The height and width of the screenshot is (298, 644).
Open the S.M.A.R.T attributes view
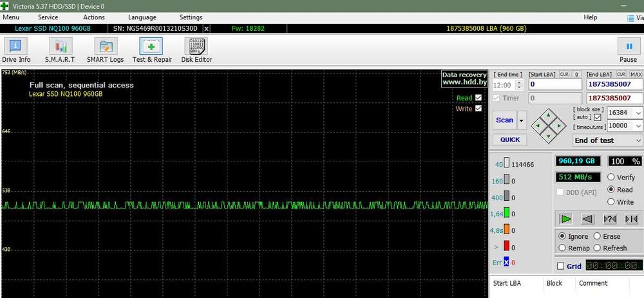[x=61, y=50]
